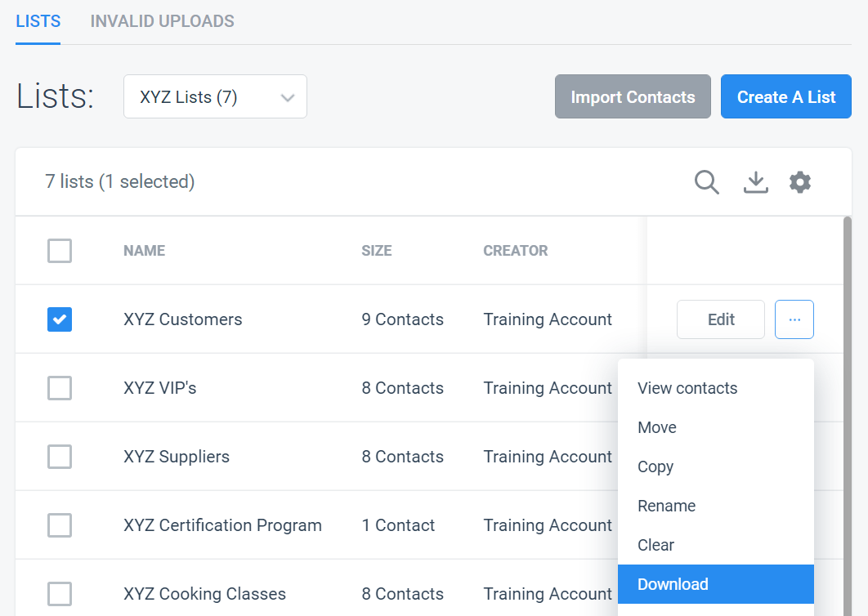Click the Import Contacts button
This screenshot has width=868, height=616.
coord(633,97)
